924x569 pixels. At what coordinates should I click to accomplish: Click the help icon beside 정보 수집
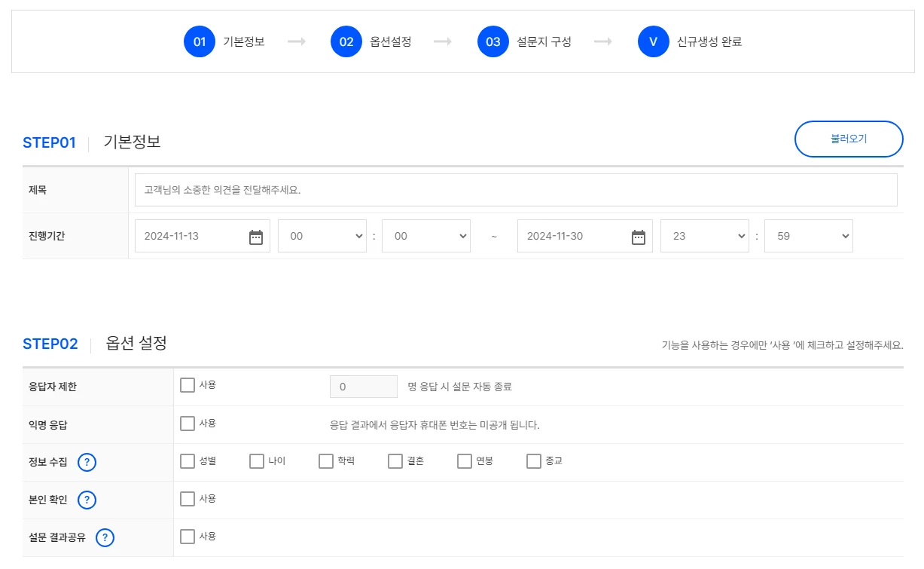(87, 463)
